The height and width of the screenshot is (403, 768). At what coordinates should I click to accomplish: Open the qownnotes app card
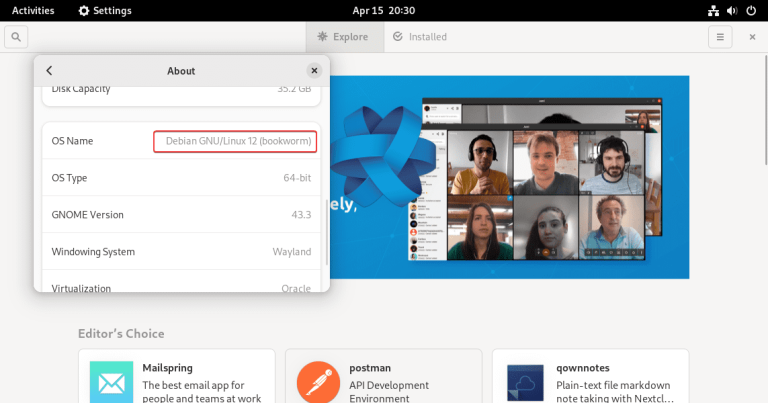click(590, 376)
